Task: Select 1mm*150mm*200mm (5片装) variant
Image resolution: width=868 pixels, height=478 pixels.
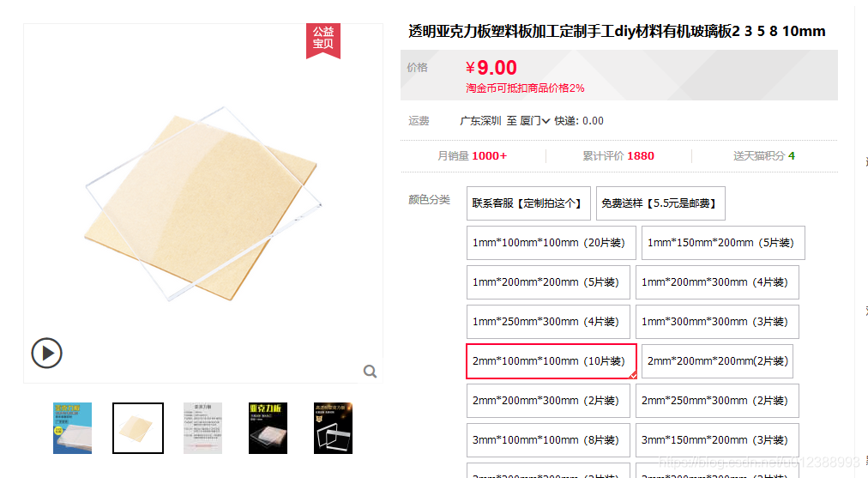Action: (x=723, y=243)
